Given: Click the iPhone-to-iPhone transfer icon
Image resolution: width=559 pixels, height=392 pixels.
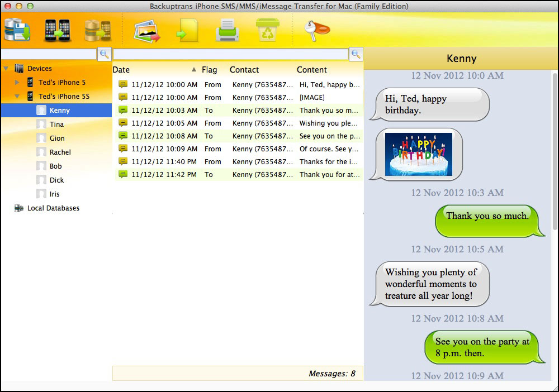Looking at the screenshot, I should pyautogui.click(x=57, y=30).
